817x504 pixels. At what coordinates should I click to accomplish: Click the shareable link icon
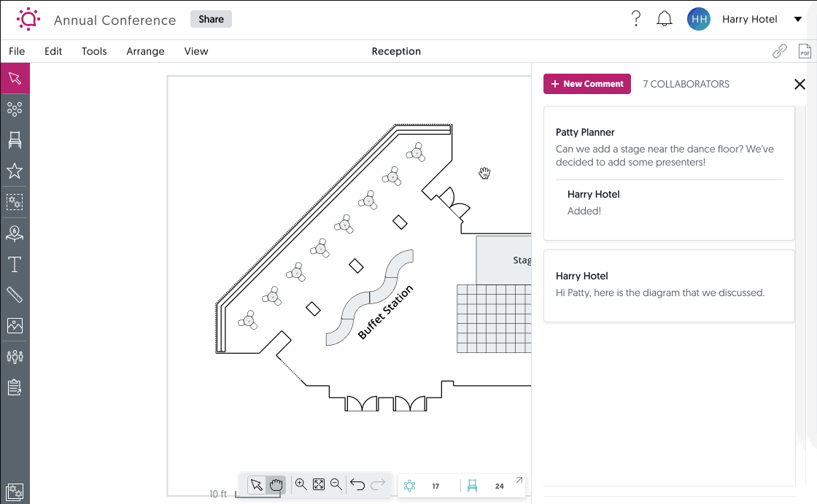point(779,50)
